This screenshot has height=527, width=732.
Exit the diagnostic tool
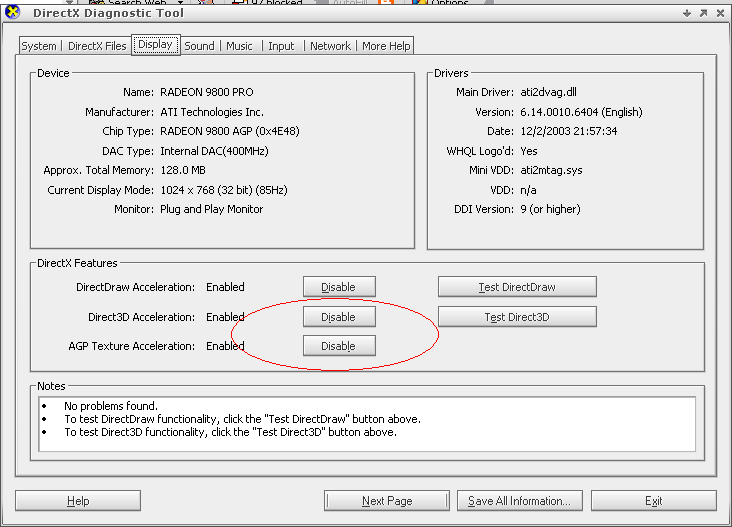[x=654, y=500]
